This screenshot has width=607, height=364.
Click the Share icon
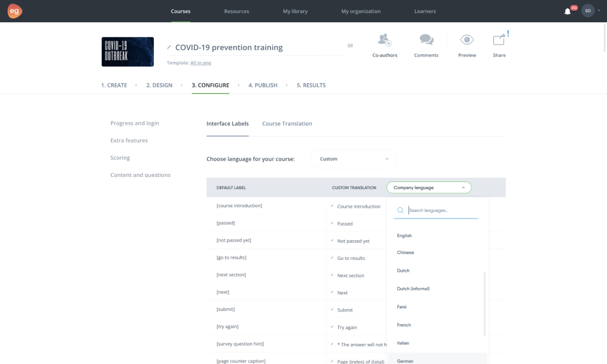pyautogui.click(x=499, y=40)
